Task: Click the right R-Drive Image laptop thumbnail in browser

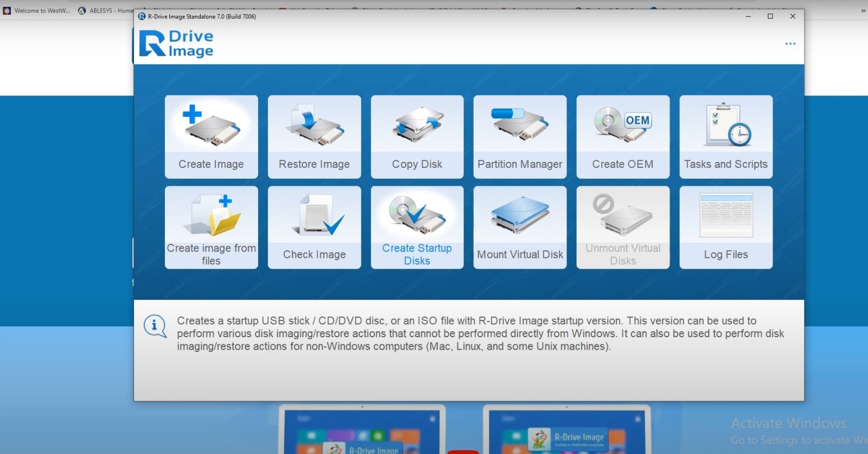Action: pos(567,429)
